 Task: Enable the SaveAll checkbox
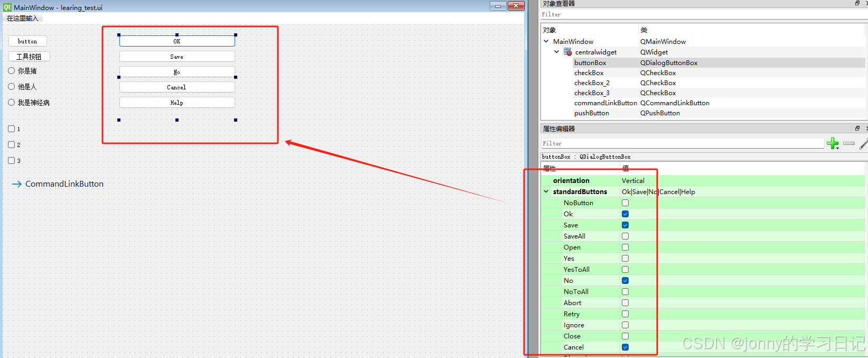(x=625, y=236)
